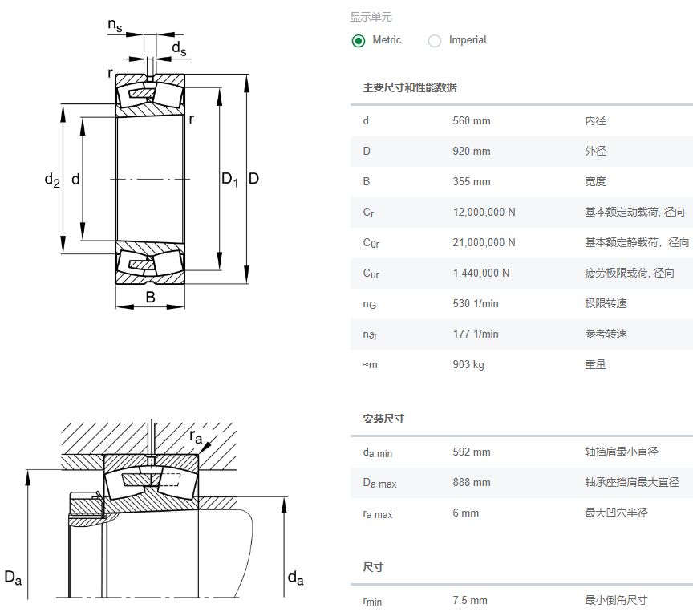Click the value 920 mm
The height and width of the screenshot is (616, 693).
(471, 151)
